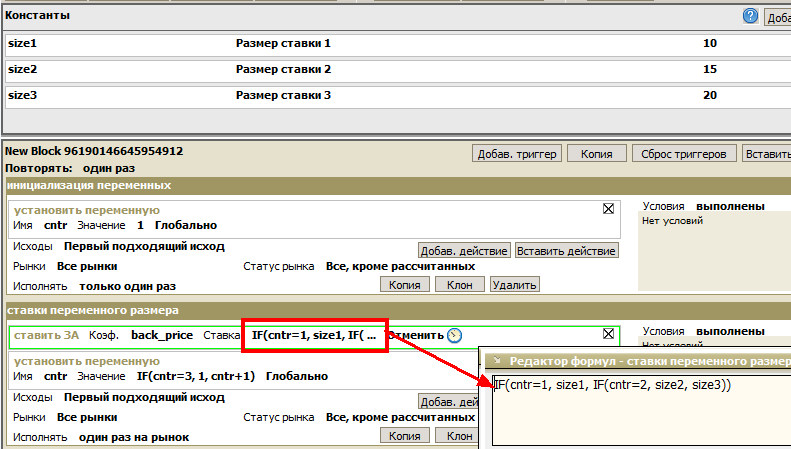Change Исходы in ставки переменного размера trigger
The height and width of the screenshot is (449, 791).
144,398
